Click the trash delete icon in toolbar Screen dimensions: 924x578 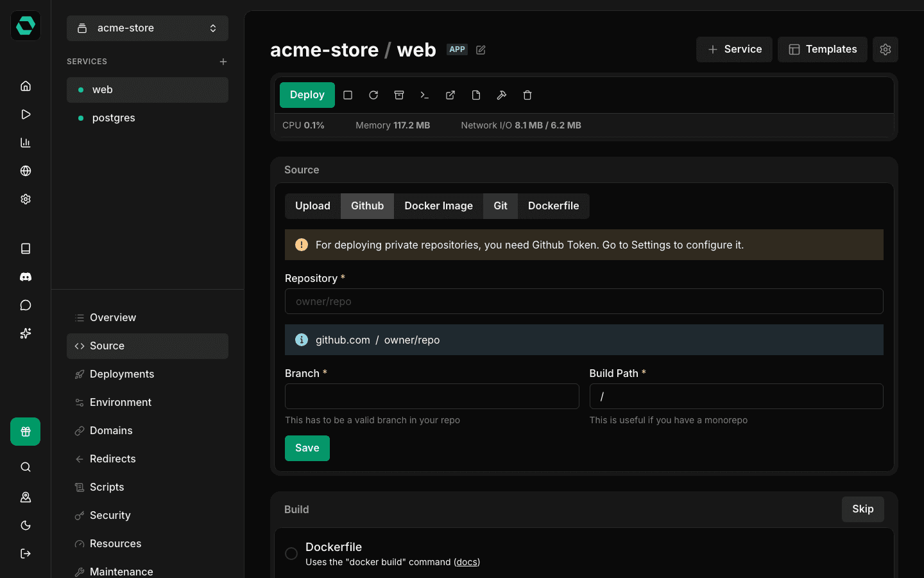click(x=527, y=95)
